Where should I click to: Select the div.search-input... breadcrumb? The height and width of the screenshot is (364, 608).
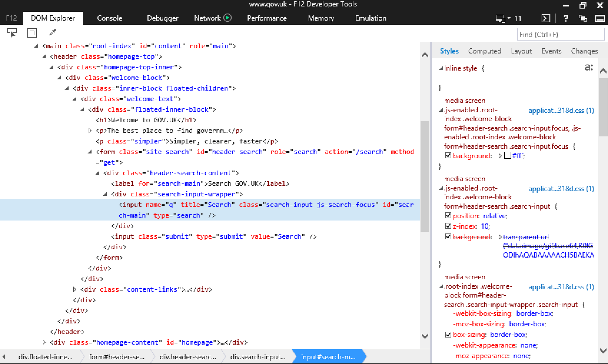[258, 357]
